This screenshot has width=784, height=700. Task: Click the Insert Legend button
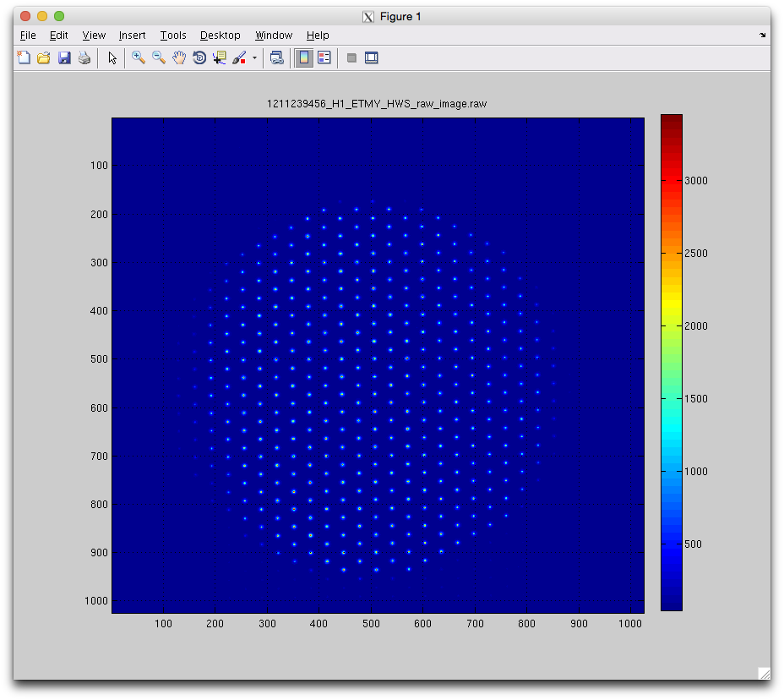[324, 58]
